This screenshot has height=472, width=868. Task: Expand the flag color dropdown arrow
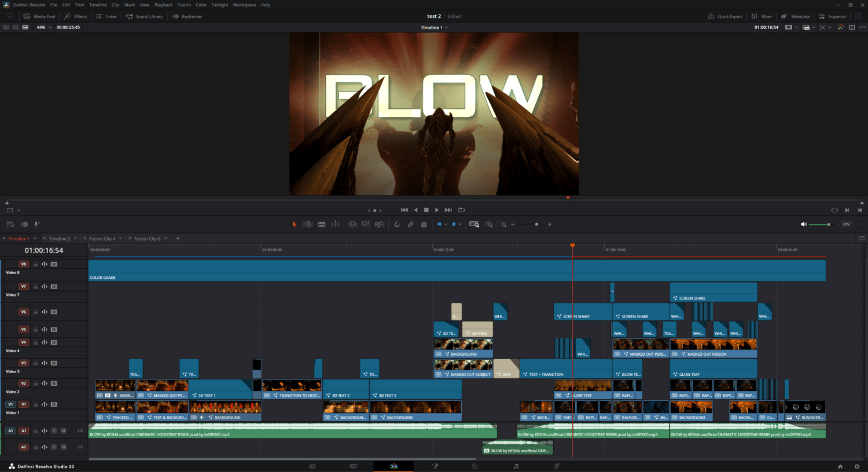pyautogui.click(x=446, y=224)
